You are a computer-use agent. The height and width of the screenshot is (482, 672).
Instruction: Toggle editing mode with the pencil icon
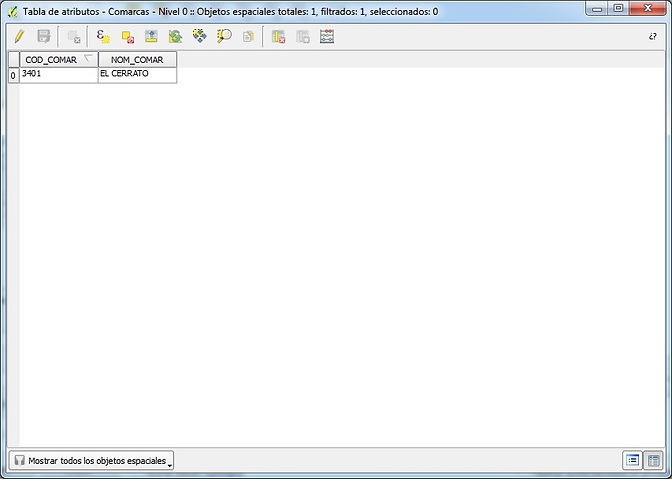point(19,36)
